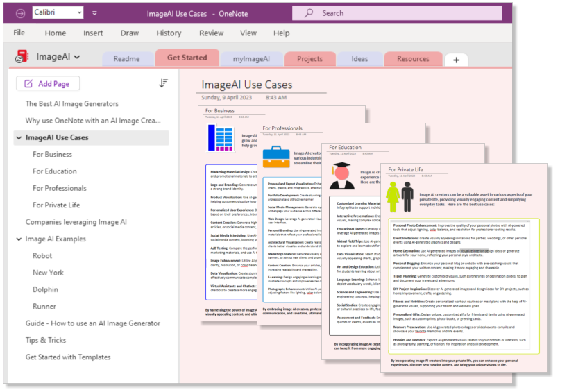569x392 pixels.
Task: Collapse the ImageAI Use Cases chevron
Action: [19, 137]
